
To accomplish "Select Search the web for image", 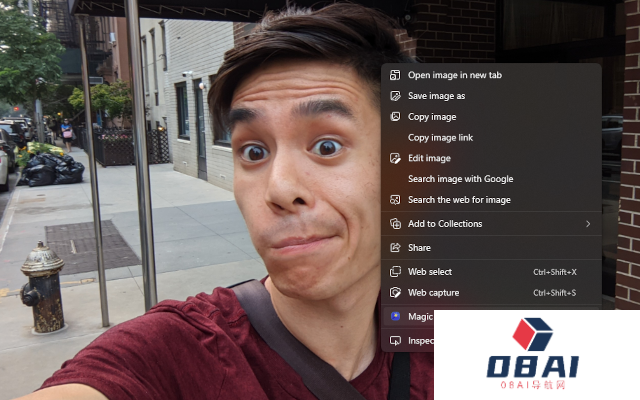I will 491,200.
